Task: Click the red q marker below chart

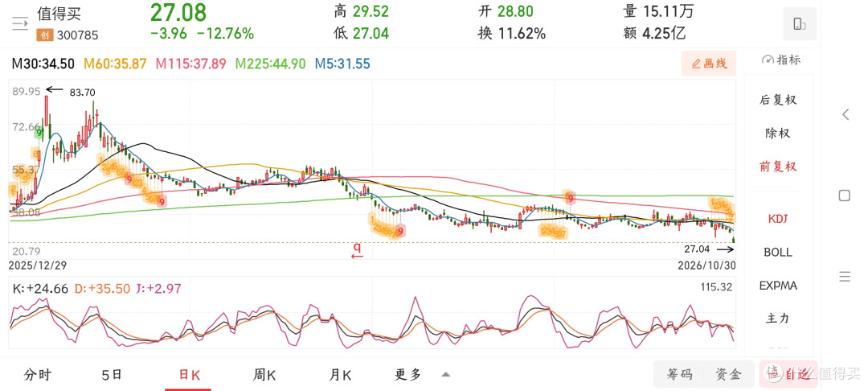Action: point(357,251)
